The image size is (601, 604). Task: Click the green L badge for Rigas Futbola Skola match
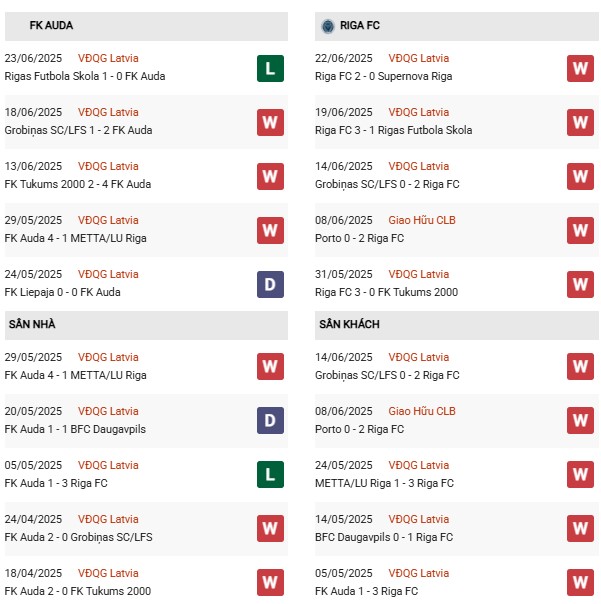[270, 69]
